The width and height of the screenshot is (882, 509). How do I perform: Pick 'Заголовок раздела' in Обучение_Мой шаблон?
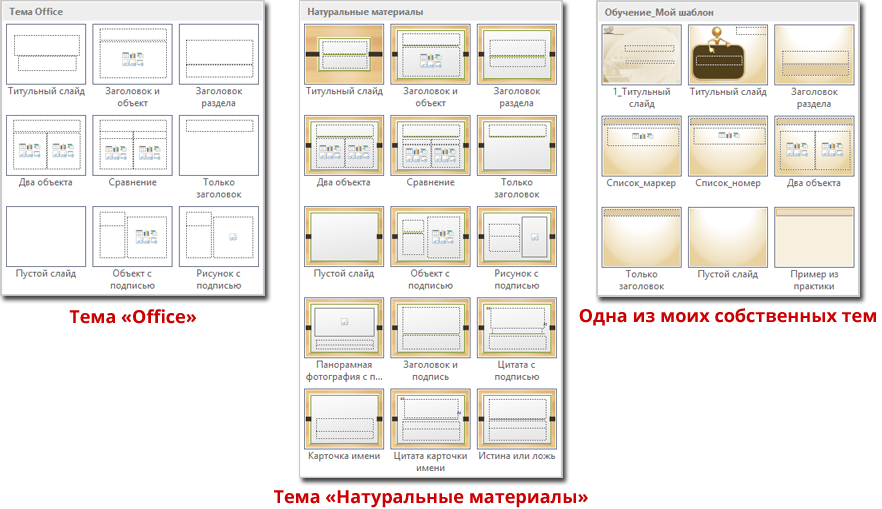[x=814, y=55]
